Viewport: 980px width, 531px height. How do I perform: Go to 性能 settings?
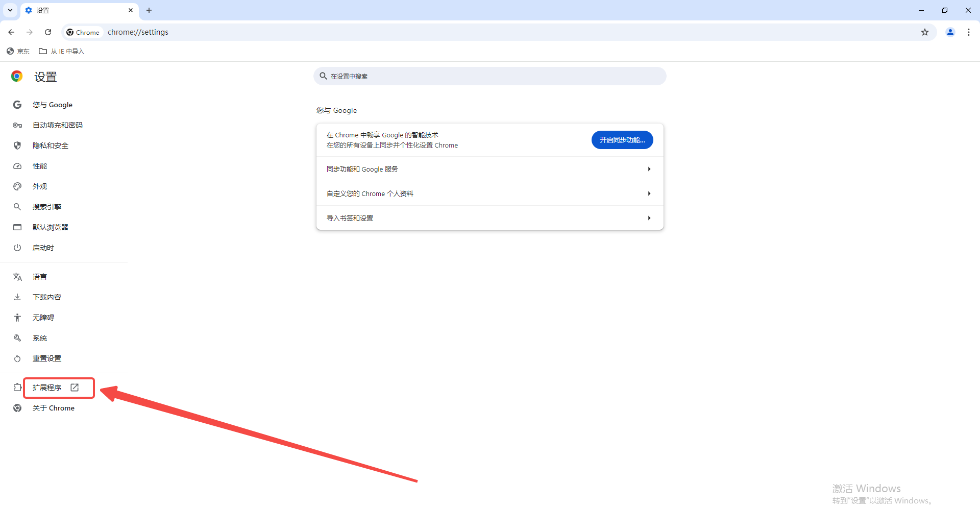[40, 166]
